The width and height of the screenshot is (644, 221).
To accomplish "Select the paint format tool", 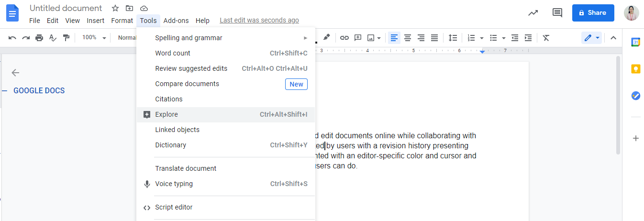I will tap(66, 38).
